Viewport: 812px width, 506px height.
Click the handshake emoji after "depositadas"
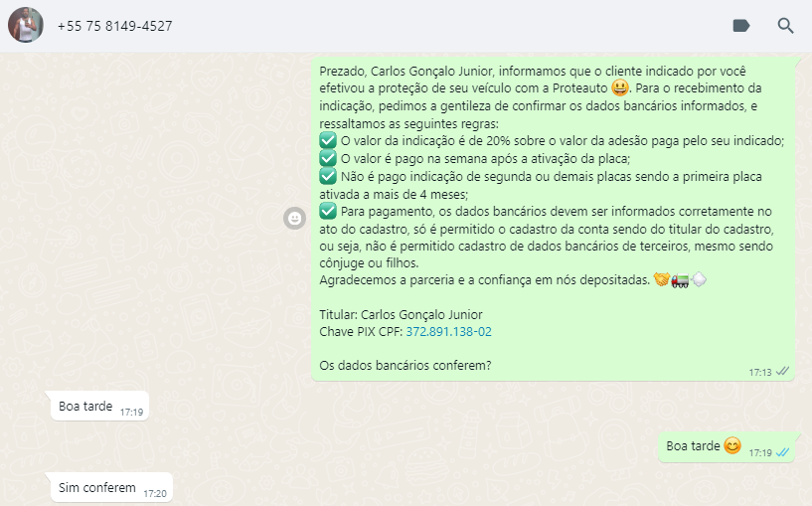661,279
